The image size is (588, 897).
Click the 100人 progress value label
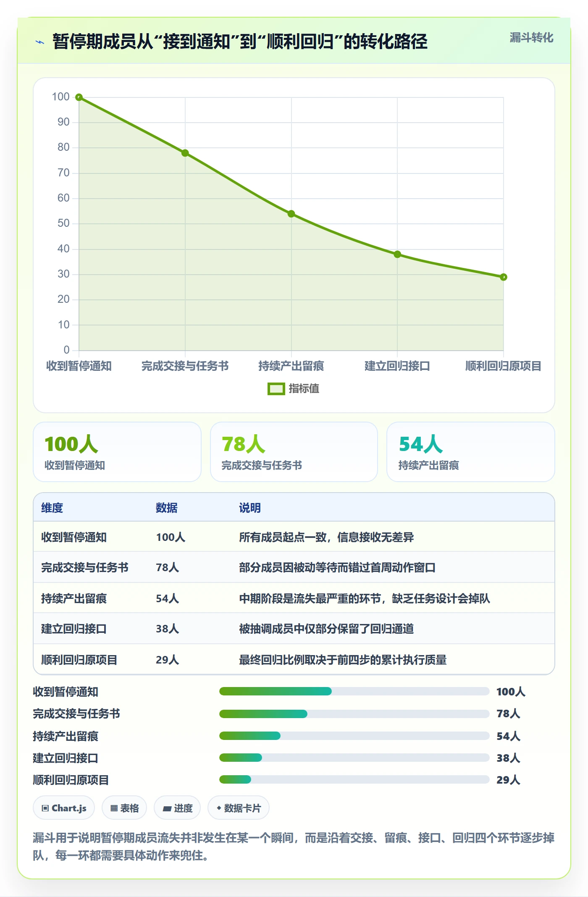(511, 692)
